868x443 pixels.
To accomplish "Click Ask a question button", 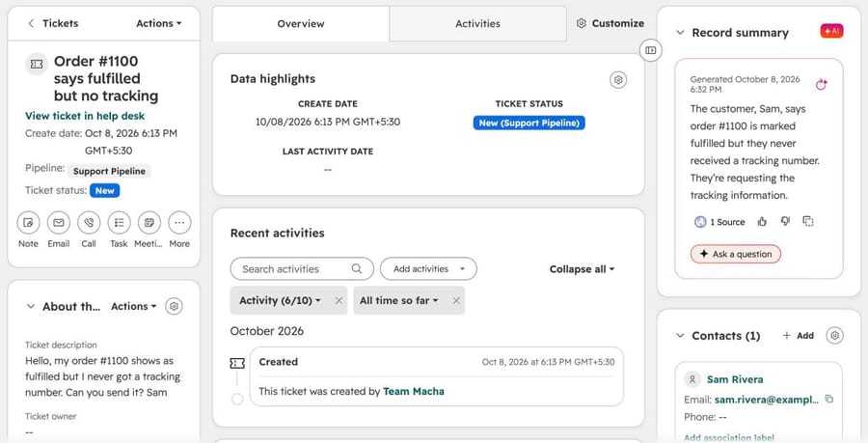I will (x=736, y=254).
